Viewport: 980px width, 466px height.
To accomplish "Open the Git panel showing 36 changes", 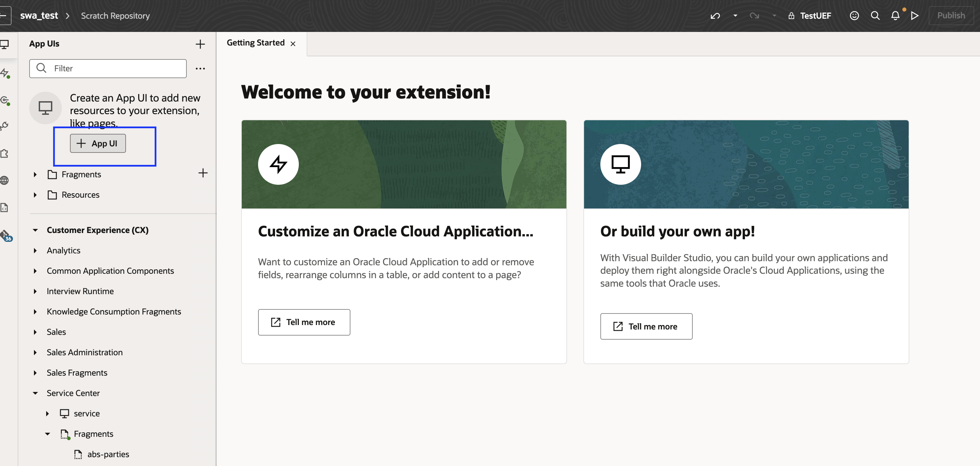I will [x=6, y=235].
